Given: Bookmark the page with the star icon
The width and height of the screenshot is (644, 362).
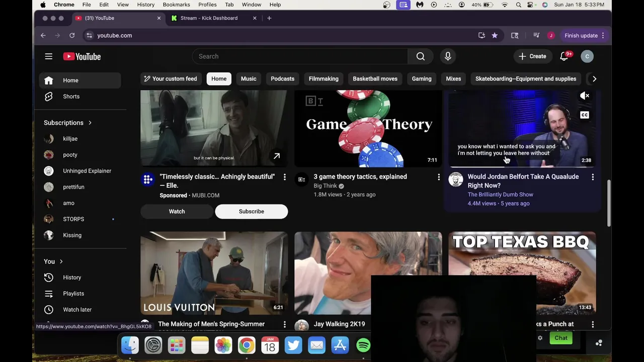Looking at the screenshot, I should point(495,35).
